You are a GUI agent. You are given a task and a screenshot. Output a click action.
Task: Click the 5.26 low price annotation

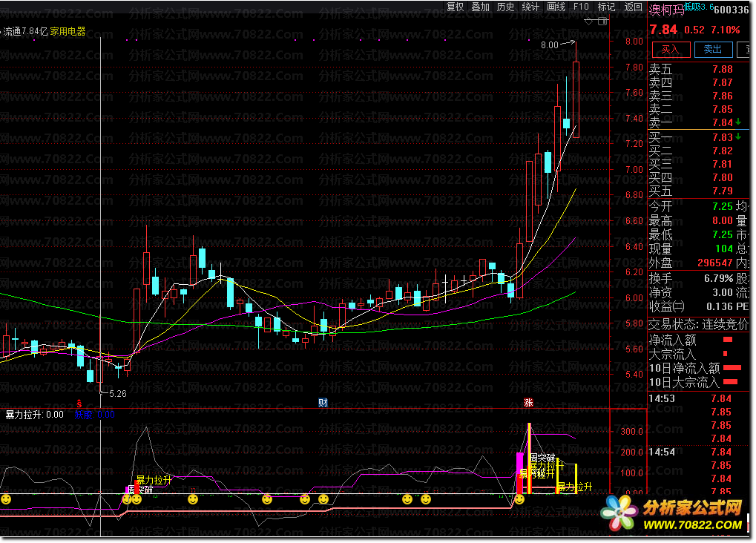point(118,394)
